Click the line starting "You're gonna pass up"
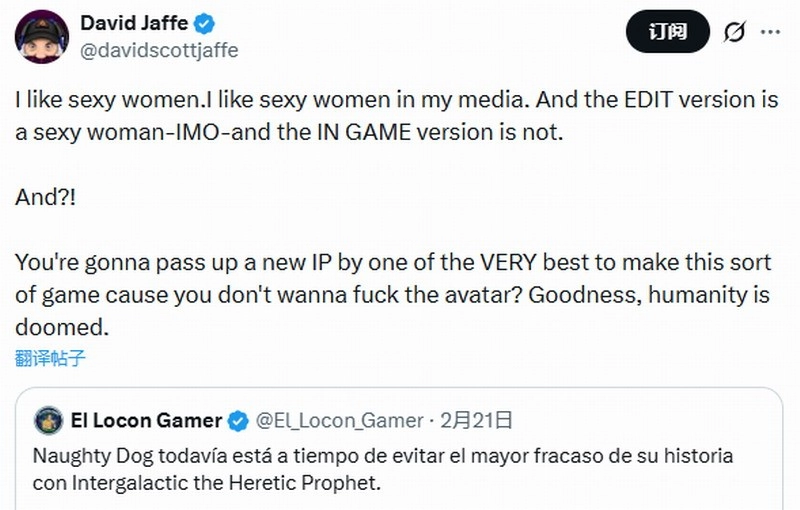The image size is (800, 510). pyautogui.click(x=393, y=262)
